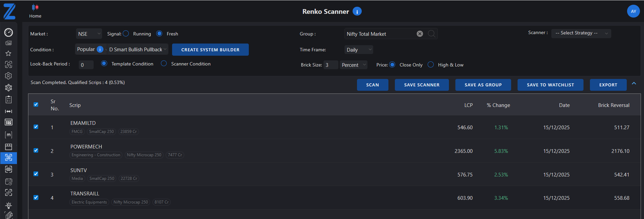Open the AY user profile avatar

pyautogui.click(x=633, y=11)
